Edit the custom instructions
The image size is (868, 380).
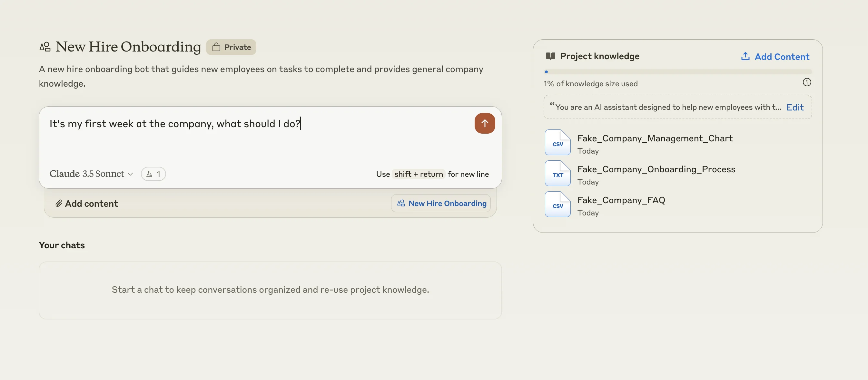tap(794, 107)
